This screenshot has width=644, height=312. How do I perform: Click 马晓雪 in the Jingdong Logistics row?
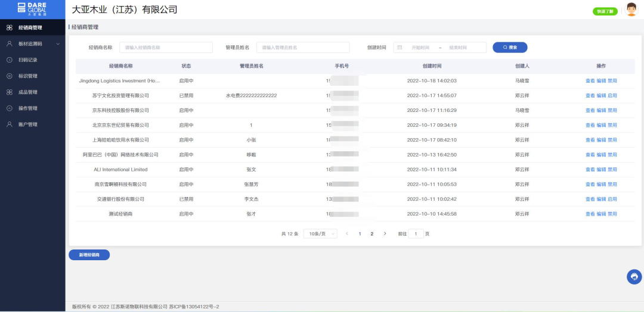click(x=522, y=81)
